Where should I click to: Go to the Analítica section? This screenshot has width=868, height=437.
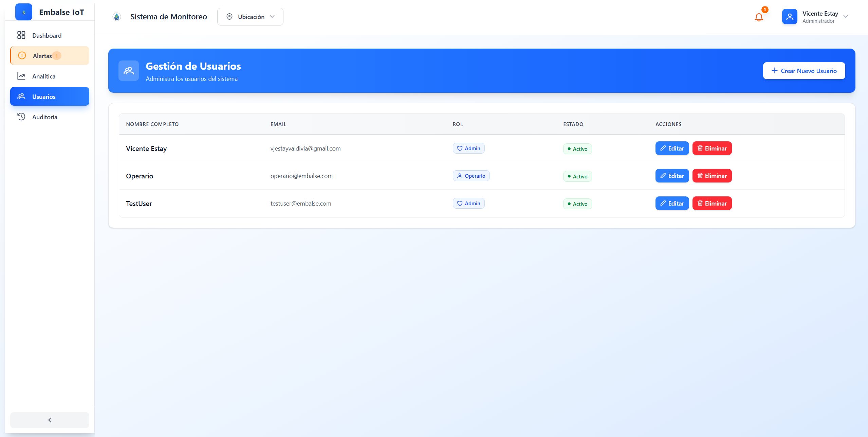[x=44, y=76]
